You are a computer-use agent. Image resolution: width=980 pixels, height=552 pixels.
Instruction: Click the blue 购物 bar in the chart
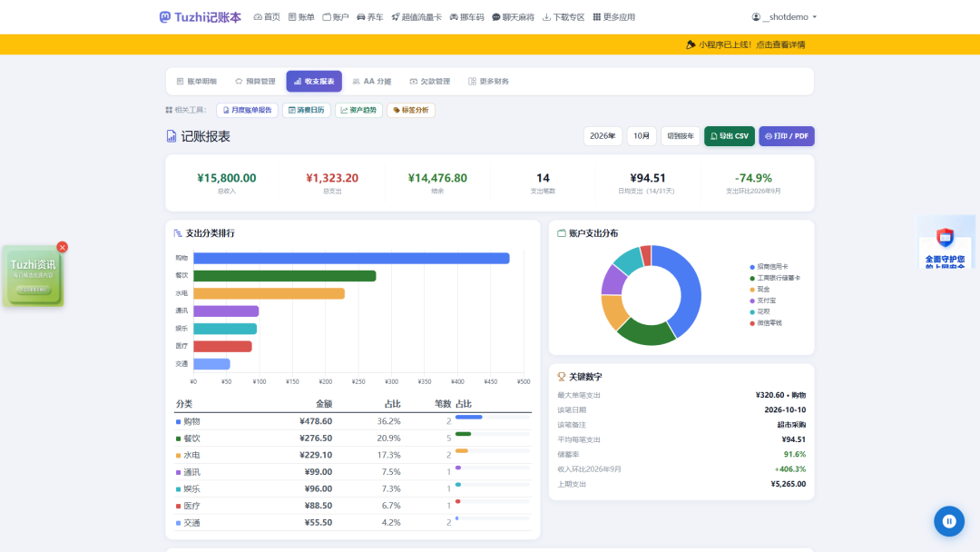(x=351, y=258)
